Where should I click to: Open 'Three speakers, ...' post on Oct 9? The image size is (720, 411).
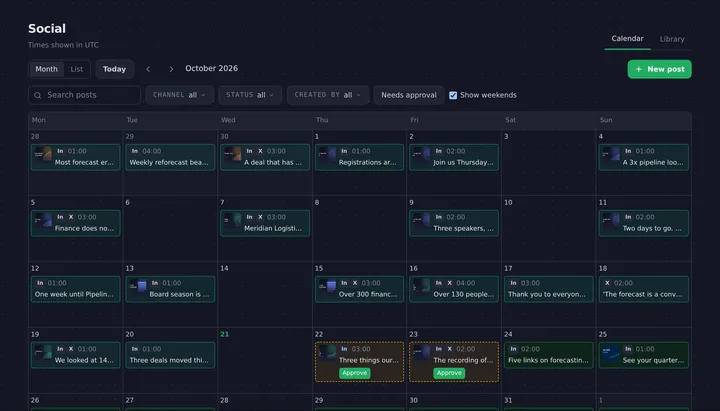pyautogui.click(x=454, y=223)
